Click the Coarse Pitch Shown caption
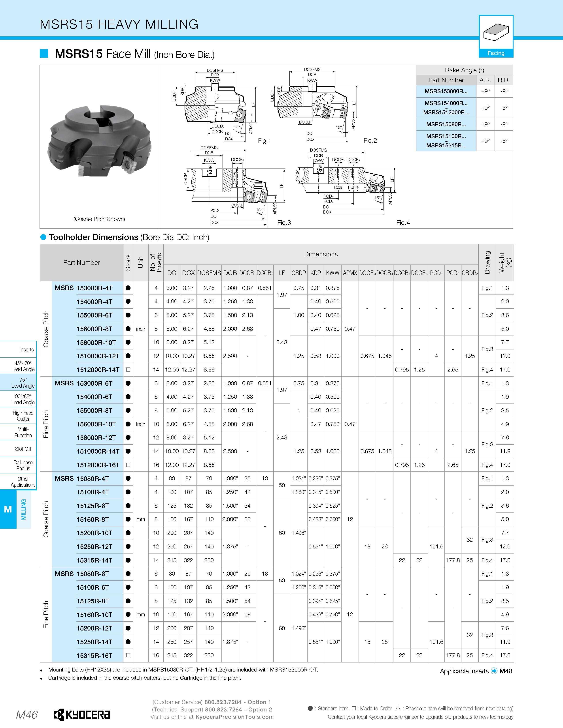The image size is (563, 728). (99, 219)
